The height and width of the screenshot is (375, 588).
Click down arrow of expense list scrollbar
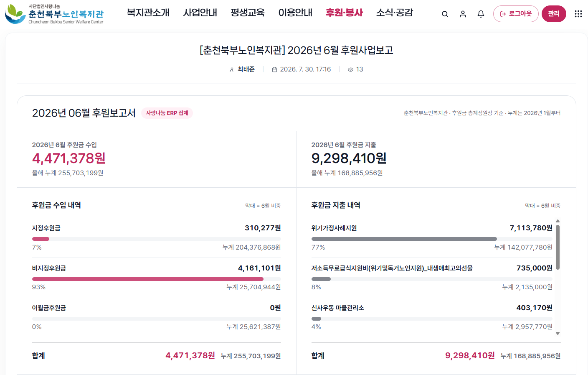pos(558,334)
